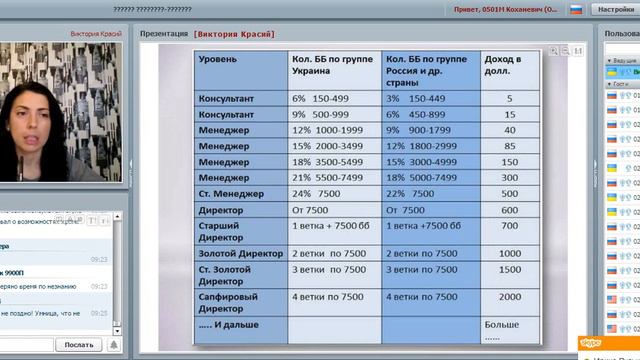
Task: Click cell 22% 7500
Action: [x=431, y=194]
